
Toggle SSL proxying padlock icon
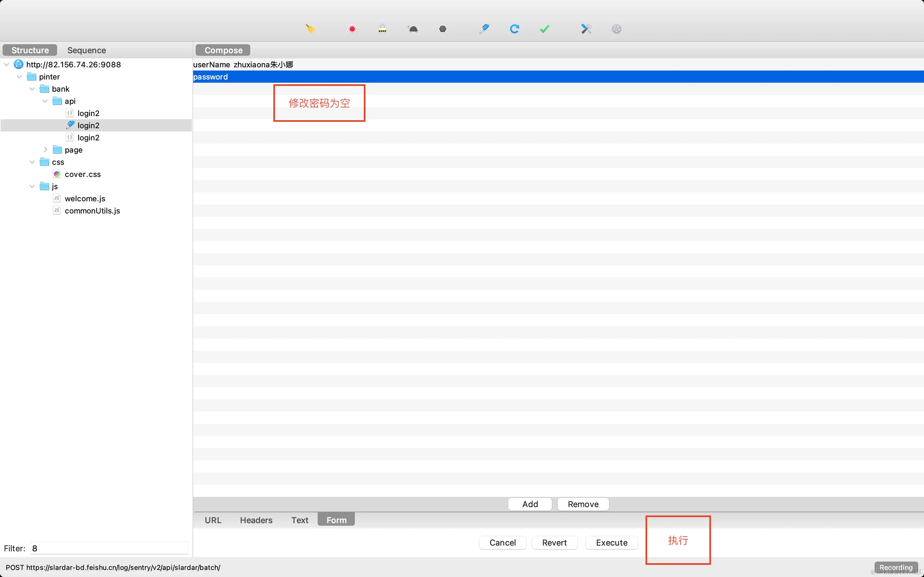(x=382, y=29)
